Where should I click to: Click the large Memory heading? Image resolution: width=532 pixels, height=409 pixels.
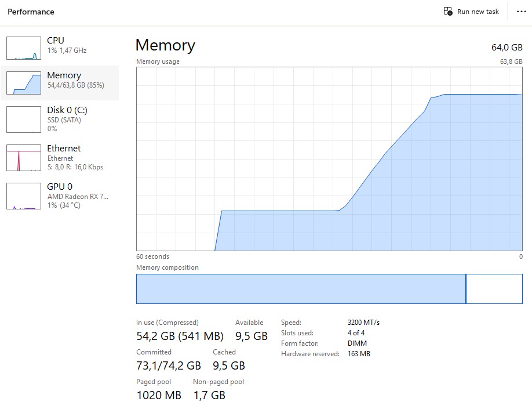point(165,45)
